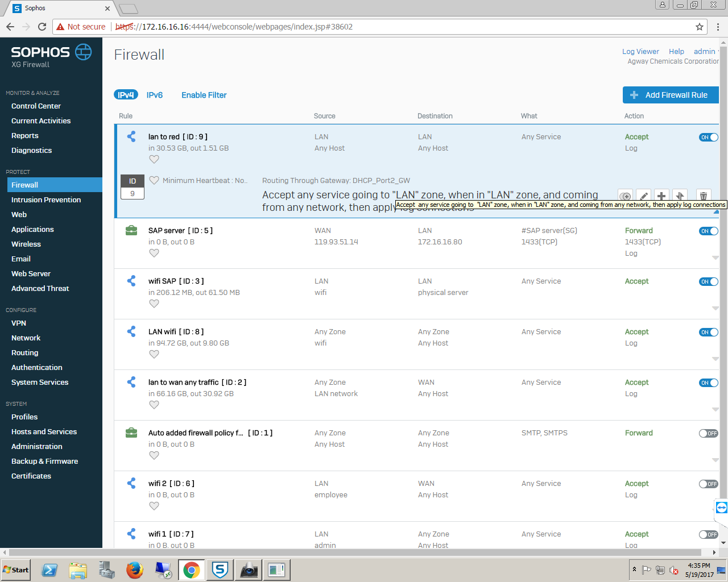The image size is (728, 582).
Task: Click the network rule icon for 'lan to red'
Action: pos(131,136)
